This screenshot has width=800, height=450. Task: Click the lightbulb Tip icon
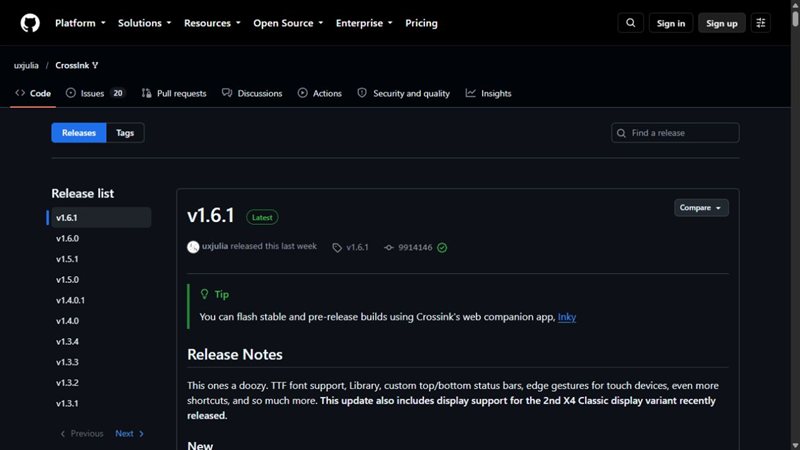point(204,294)
